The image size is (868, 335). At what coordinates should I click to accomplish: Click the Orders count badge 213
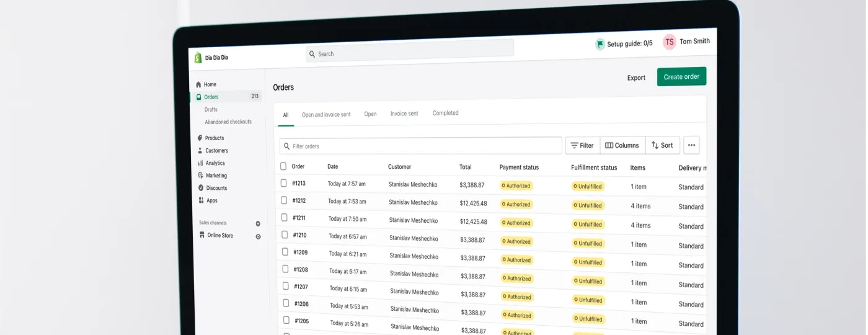click(x=255, y=96)
